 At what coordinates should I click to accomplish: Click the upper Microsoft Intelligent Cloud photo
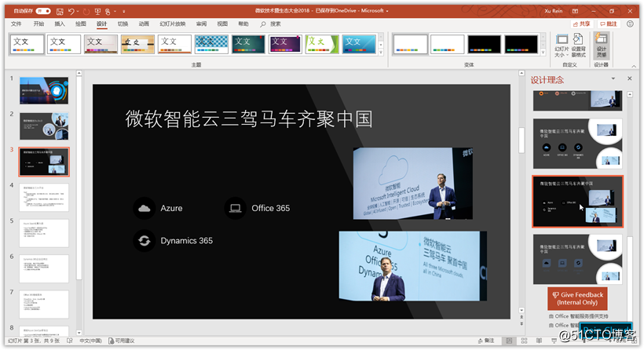tap(413, 184)
